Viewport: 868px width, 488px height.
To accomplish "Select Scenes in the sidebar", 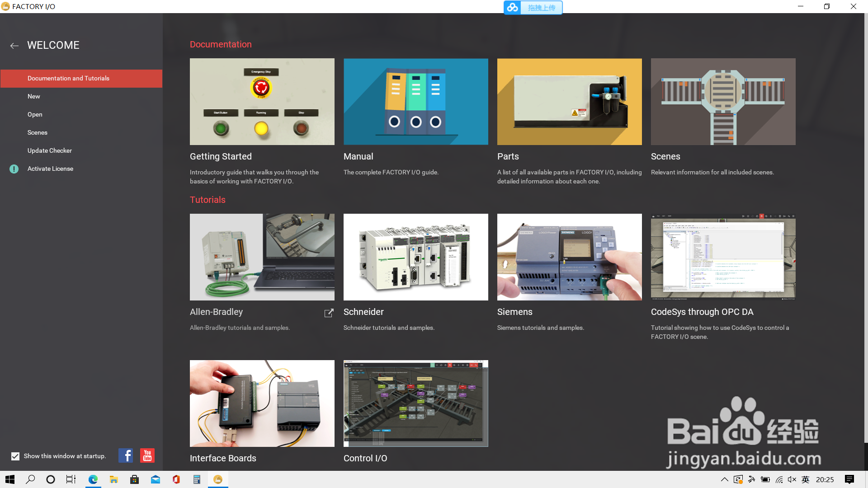I will click(81, 133).
